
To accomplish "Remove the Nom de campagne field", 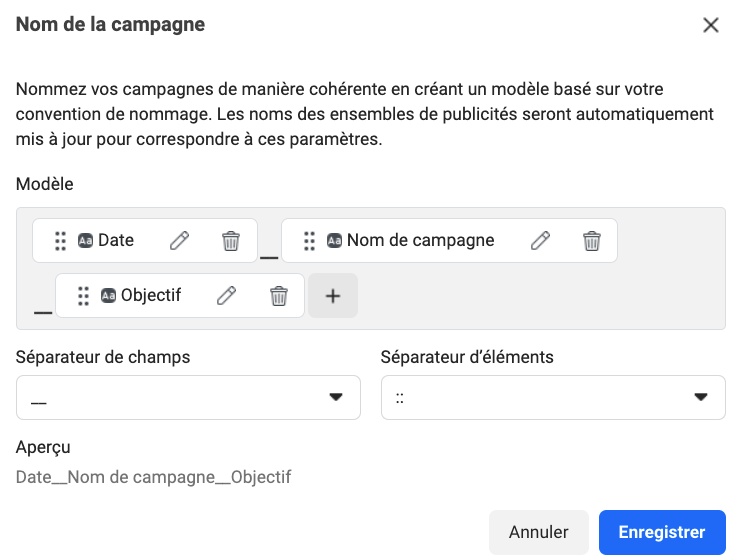I will click(x=592, y=241).
